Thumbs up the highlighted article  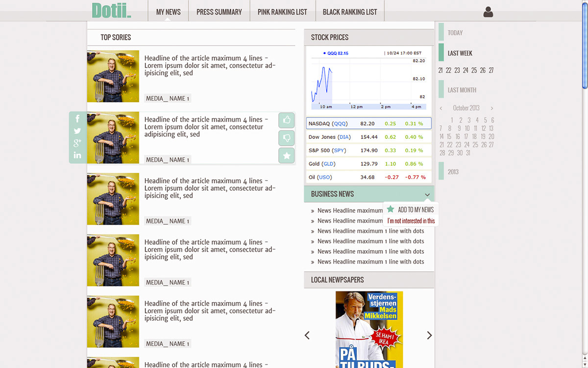287,120
